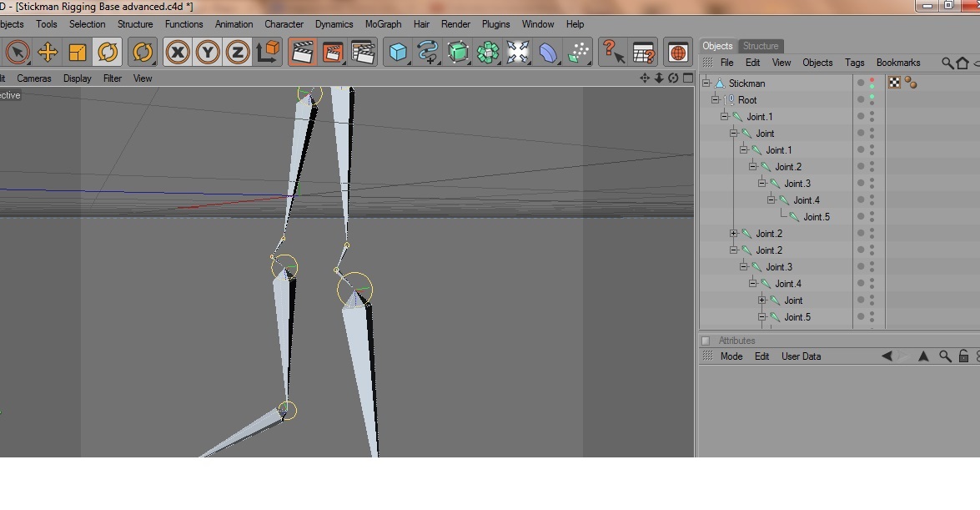Toggle the active viewport maximize icon

(687, 78)
